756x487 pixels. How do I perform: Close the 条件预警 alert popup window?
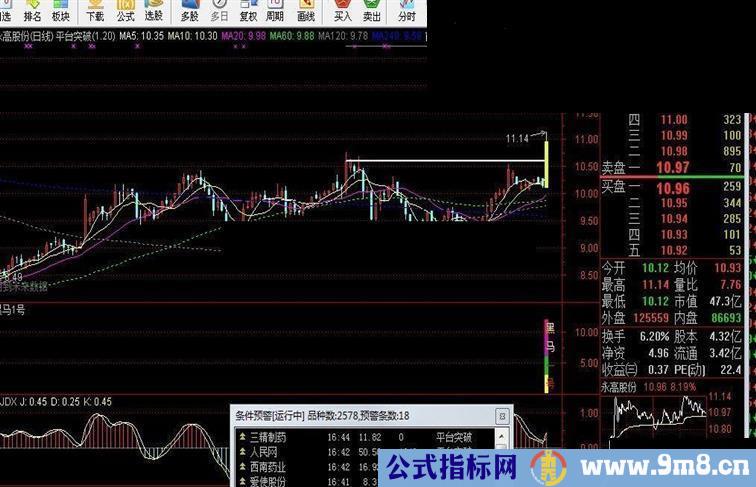pos(503,414)
